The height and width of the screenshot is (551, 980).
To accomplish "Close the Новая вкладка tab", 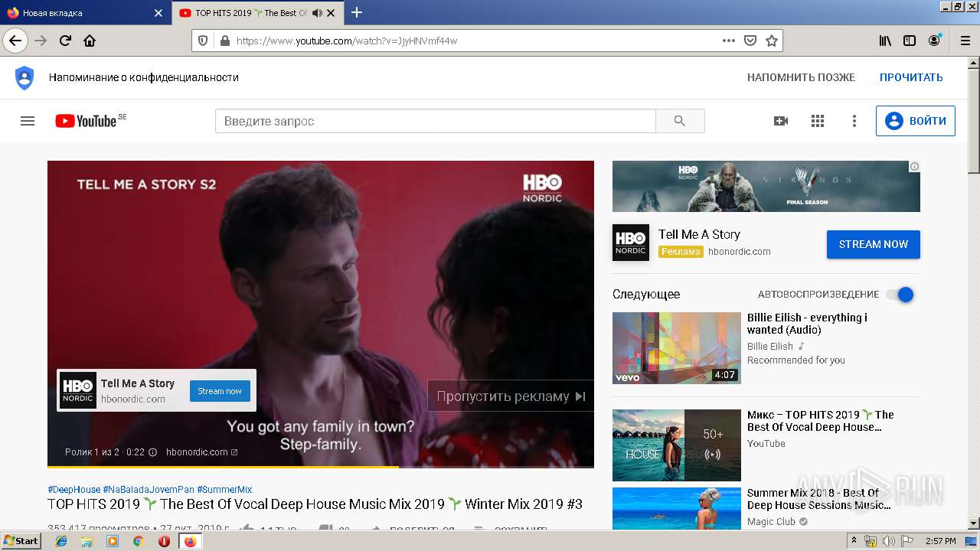I will 158,13.
